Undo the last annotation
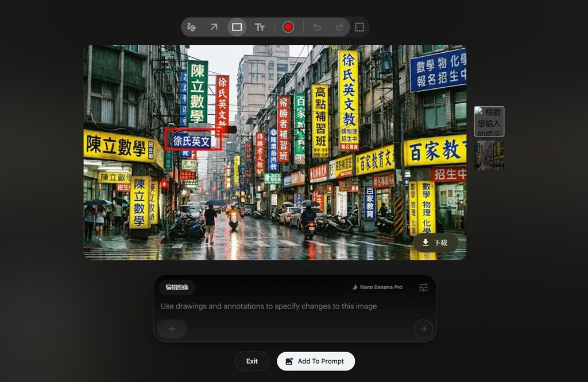Viewport: 588px width, 382px height. [x=317, y=27]
